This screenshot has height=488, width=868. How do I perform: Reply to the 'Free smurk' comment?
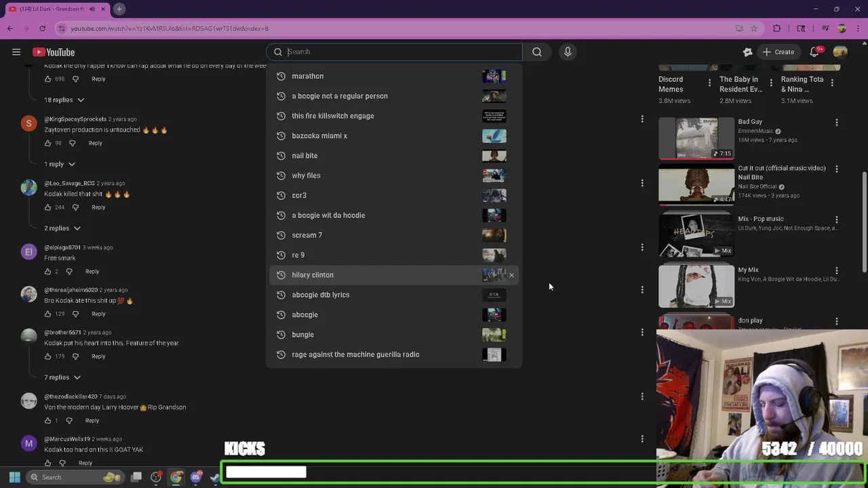click(92, 271)
